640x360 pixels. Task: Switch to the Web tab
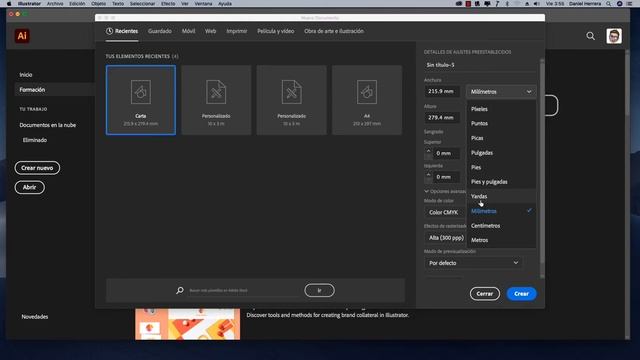(210, 31)
